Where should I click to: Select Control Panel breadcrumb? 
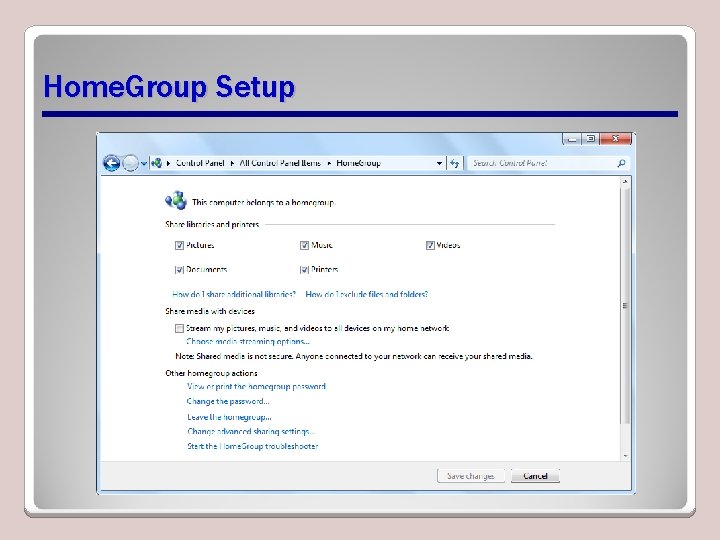[x=200, y=163]
